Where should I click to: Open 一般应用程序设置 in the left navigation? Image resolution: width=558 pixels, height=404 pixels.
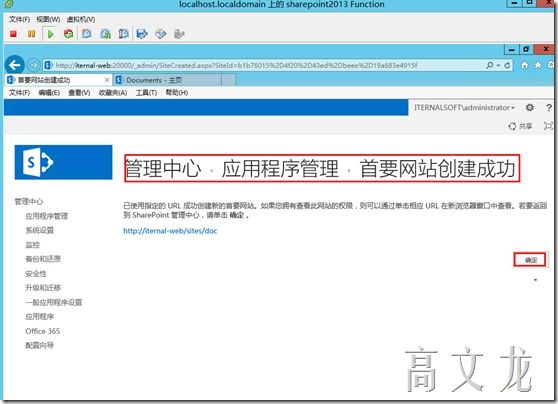click(54, 302)
